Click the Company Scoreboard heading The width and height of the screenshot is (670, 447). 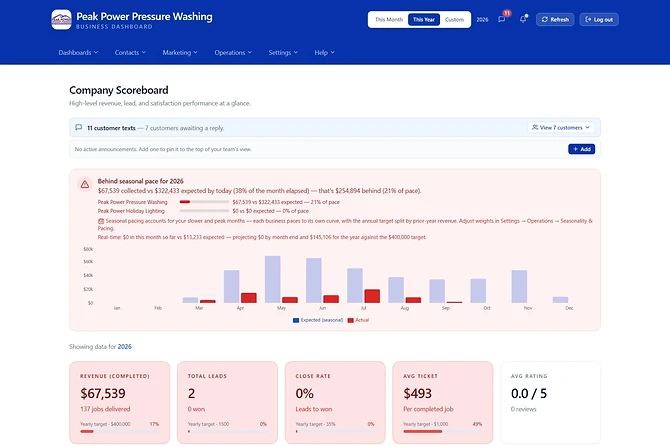[x=119, y=90]
